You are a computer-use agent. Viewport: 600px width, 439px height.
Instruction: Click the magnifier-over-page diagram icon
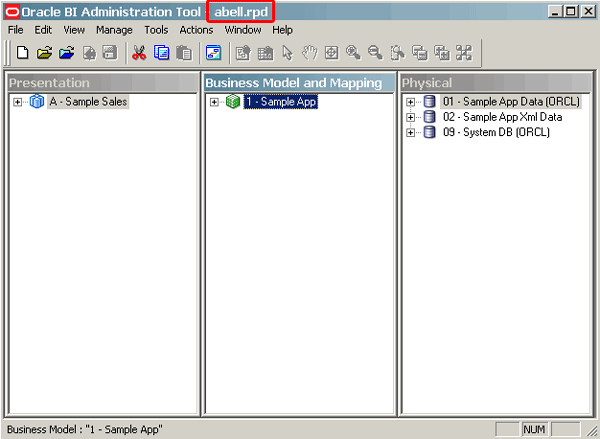398,53
